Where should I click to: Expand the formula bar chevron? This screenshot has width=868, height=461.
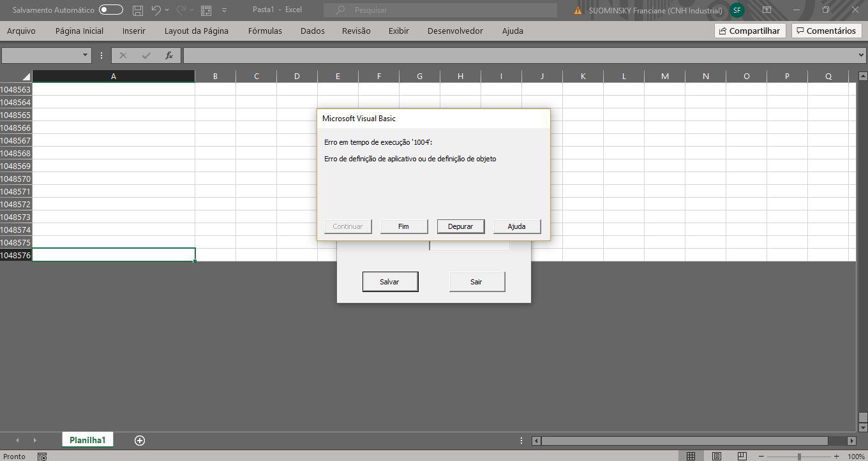tap(862, 55)
